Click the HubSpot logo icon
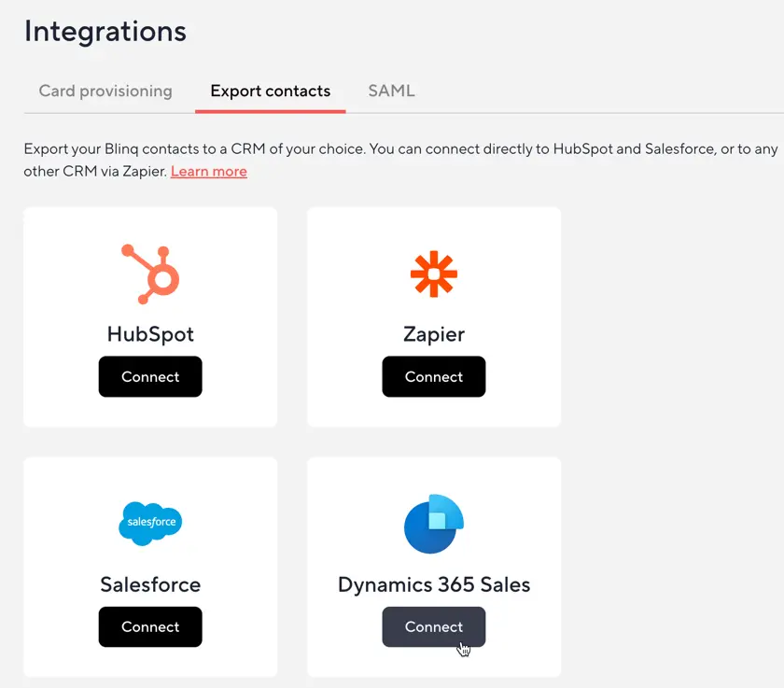The width and height of the screenshot is (784, 688). pyautogui.click(x=150, y=274)
